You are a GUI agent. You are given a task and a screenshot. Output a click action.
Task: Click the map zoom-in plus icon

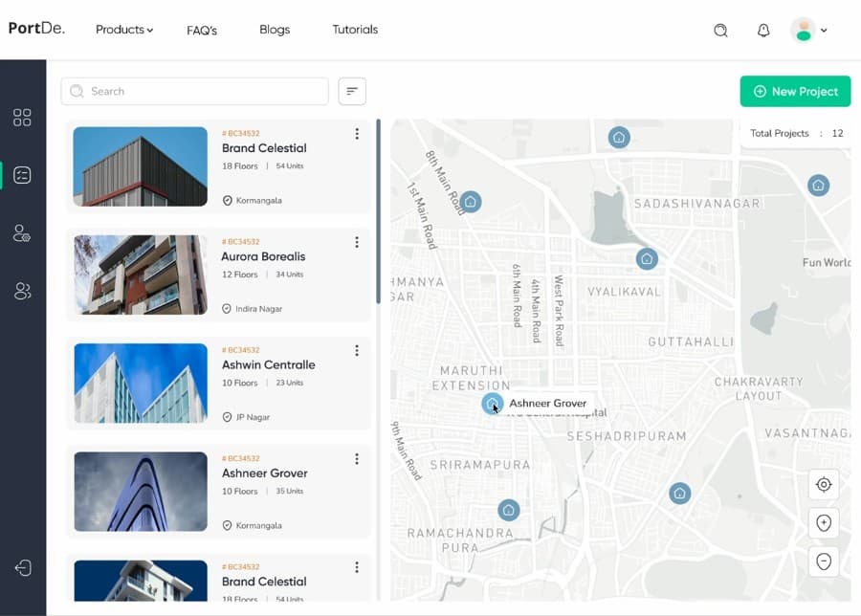[x=824, y=522]
